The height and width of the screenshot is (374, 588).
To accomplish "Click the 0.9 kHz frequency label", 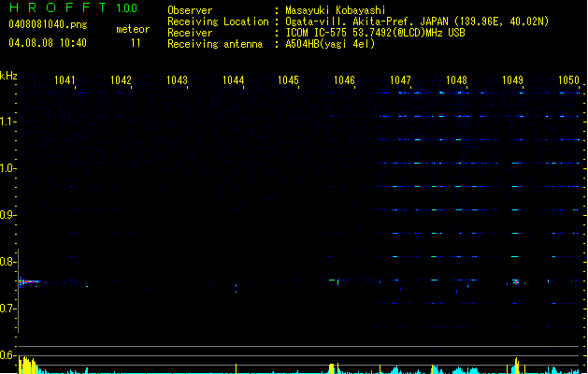I will coord(7,215).
